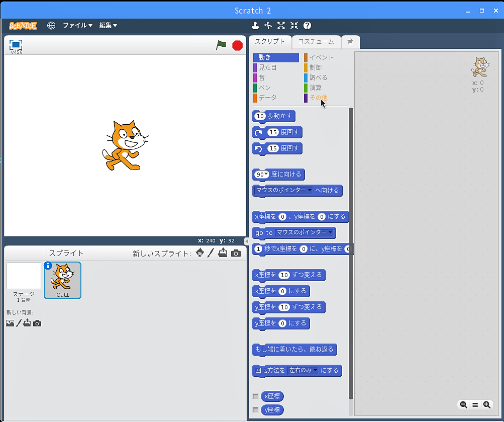
Task: Open the language globe menu
Action: 51,26
